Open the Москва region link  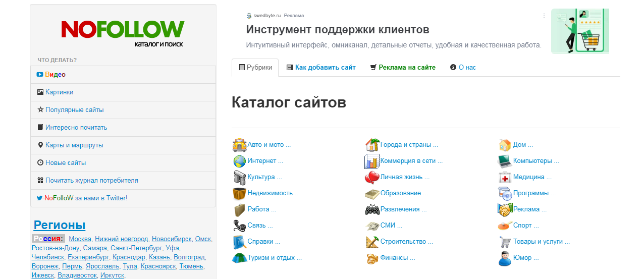click(80, 239)
